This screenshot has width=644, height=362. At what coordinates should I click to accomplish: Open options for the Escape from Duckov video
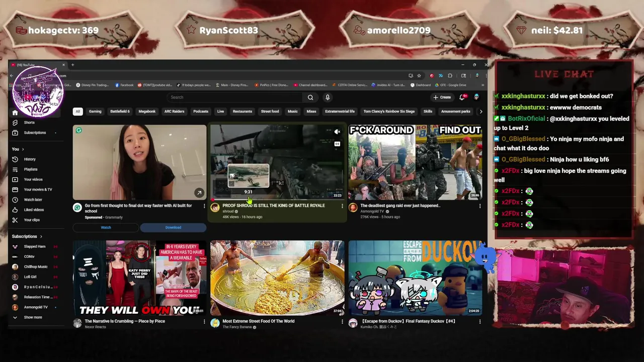tap(480, 322)
